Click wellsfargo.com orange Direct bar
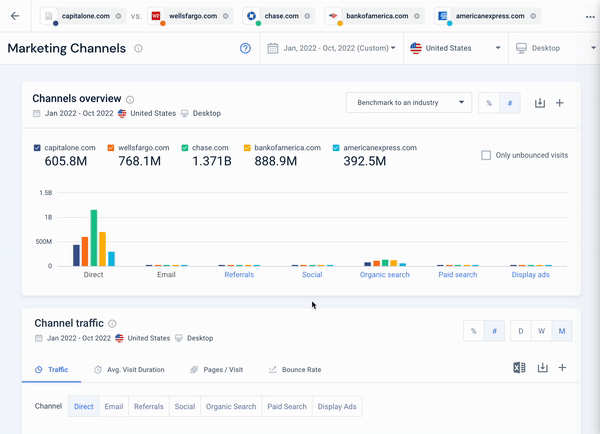The width and height of the screenshot is (600, 434). [85, 251]
